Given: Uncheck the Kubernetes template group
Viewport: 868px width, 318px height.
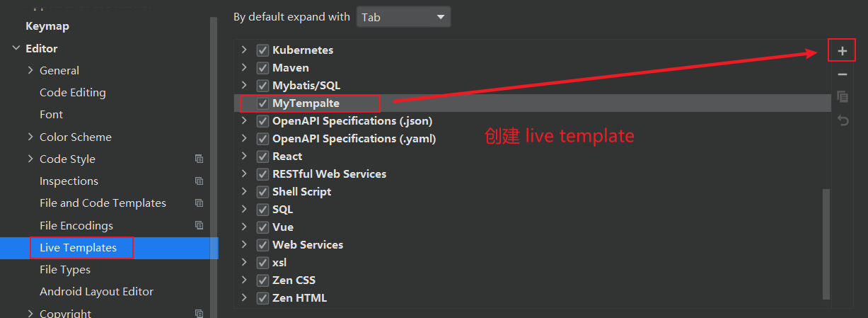Looking at the screenshot, I should tap(262, 50).
